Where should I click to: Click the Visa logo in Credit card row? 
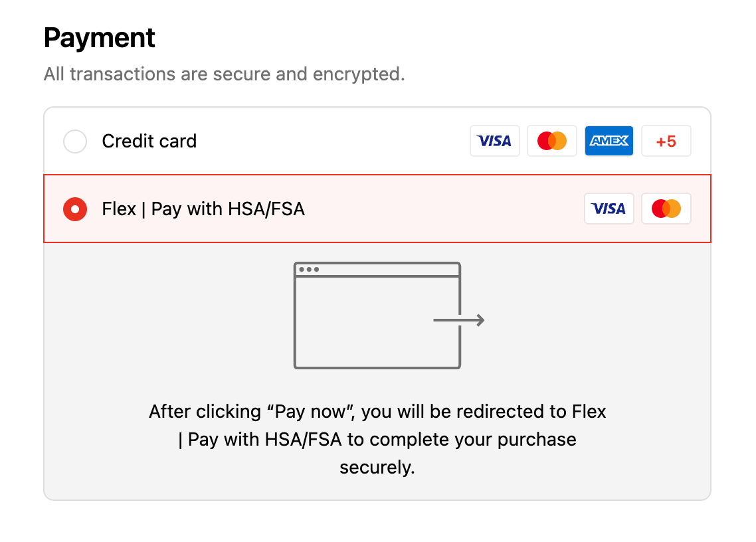click(x=494, y=141)
